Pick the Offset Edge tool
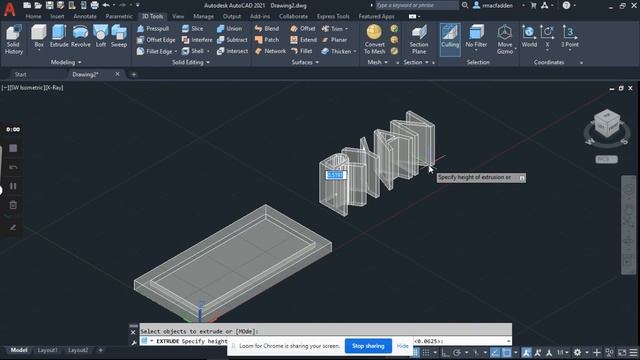Screen dimensions: 640x360 pos(156,40)
